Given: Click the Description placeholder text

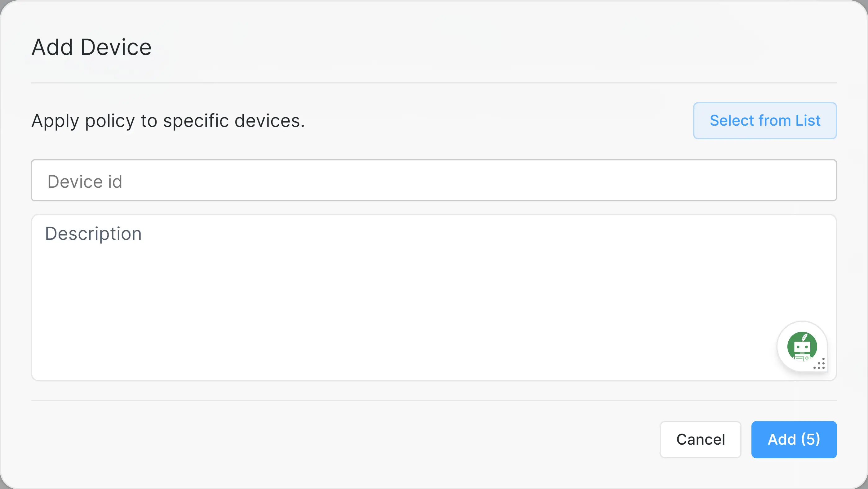Looking at the screenshot, I should click(x=93, y=234).
